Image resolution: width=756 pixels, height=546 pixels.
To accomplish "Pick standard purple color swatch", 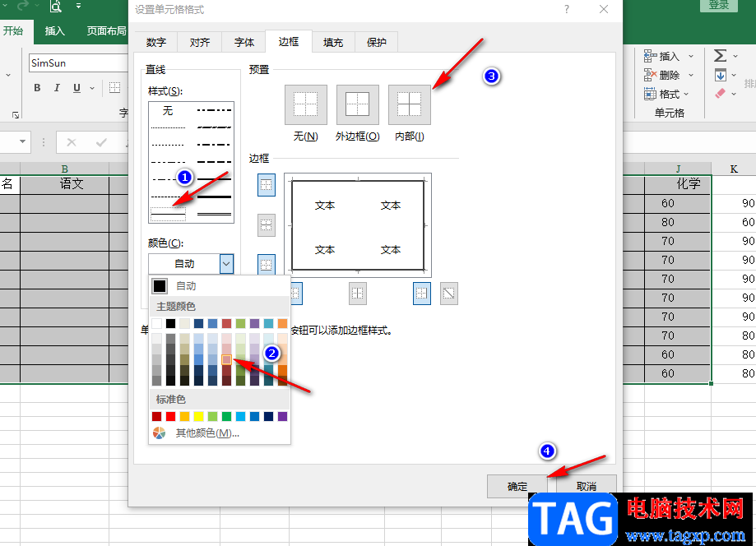I will point(282,416).
